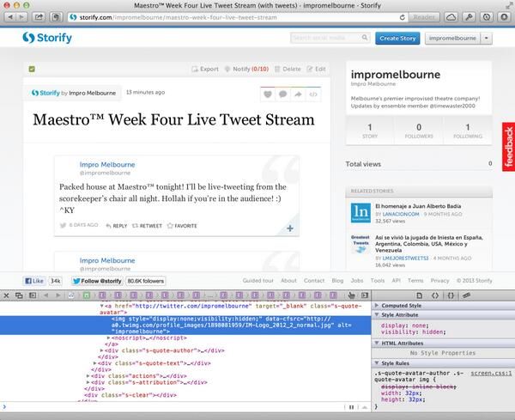This screenshot has height=420, width=515.
Task: Expand the s-attribution div node
Action: [x=88, y=382]
